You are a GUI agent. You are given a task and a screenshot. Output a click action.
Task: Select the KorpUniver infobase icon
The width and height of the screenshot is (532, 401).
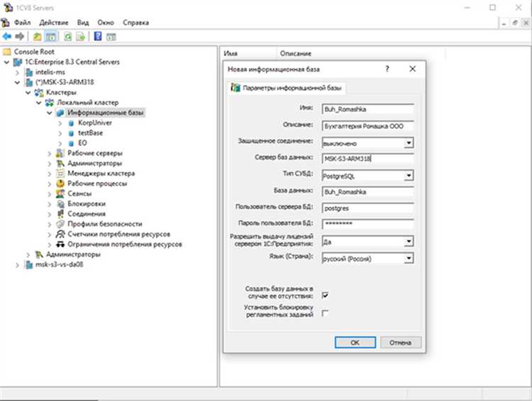(x=71, y=123)
